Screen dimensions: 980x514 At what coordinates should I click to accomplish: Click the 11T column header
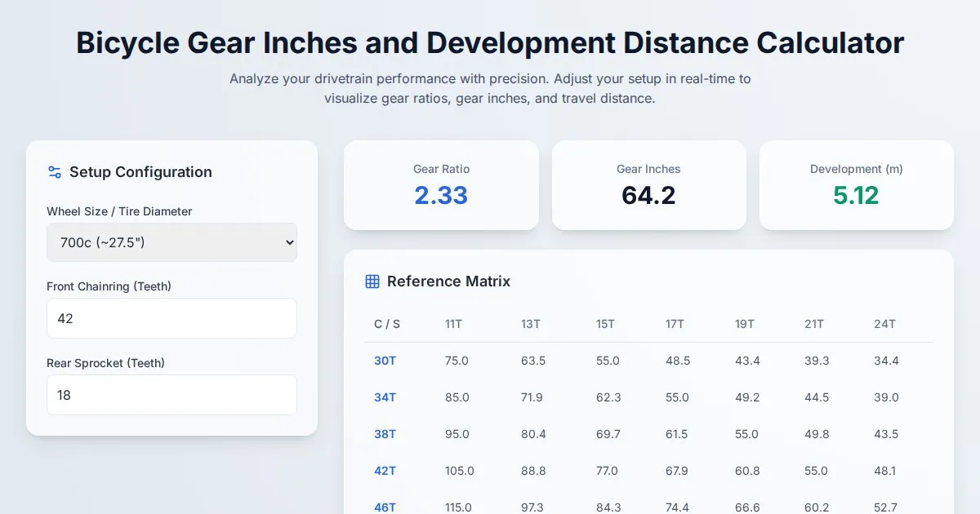point(453,324)
